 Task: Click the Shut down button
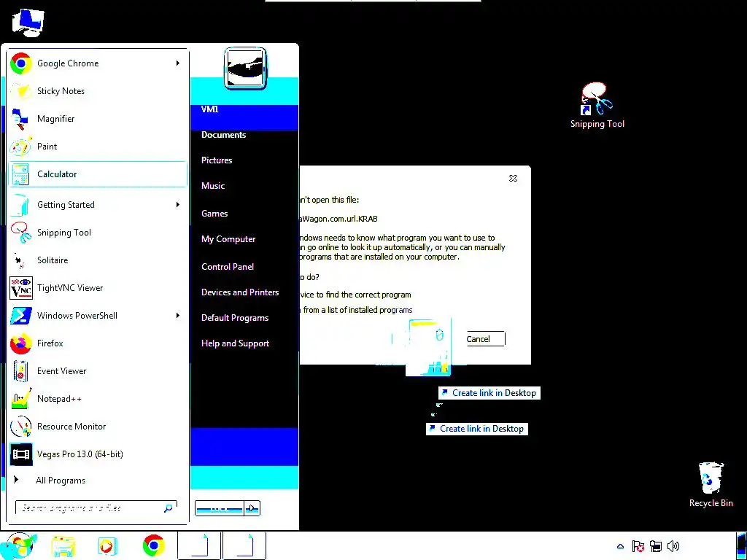coord(220,508)
